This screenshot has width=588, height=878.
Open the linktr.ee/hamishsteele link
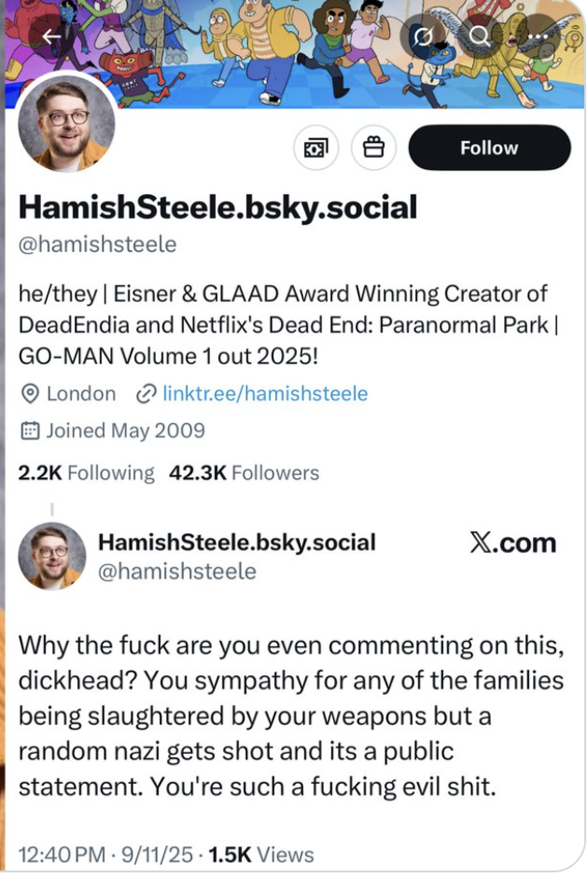coord(264,393)
